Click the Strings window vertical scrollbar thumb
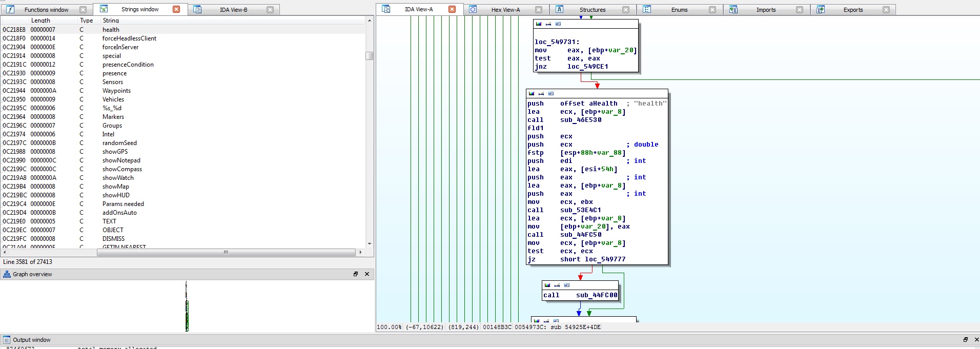Screen dimensions: 980x349 370,56
